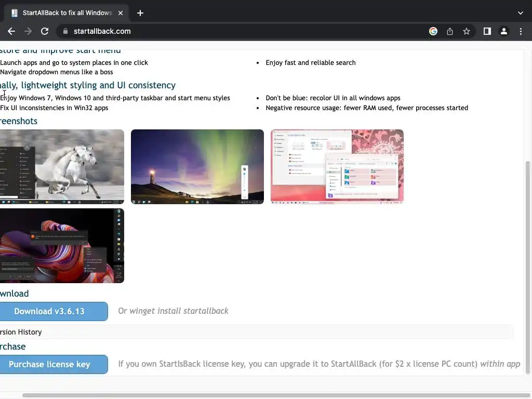This screenshot has height=399, width=532.
Task: Expand the Version History section
Action: pyautogui.click(x=256, y=332)
